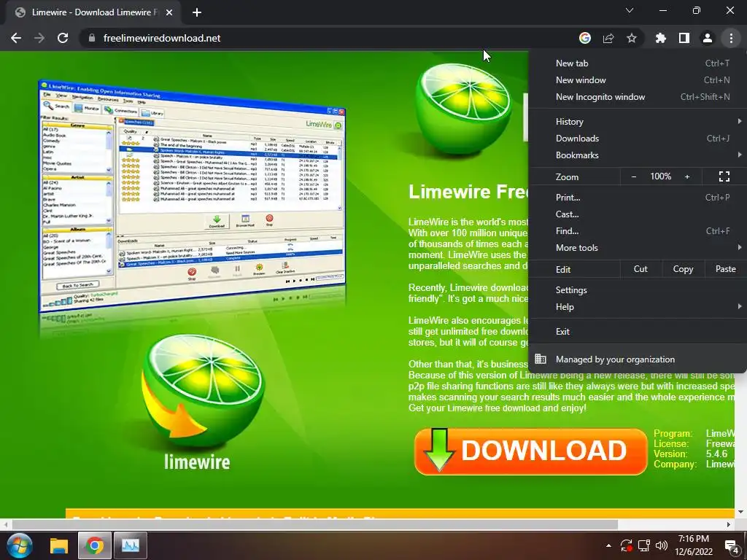Enter fullscreen mode icon

click(x=724, y=176)
